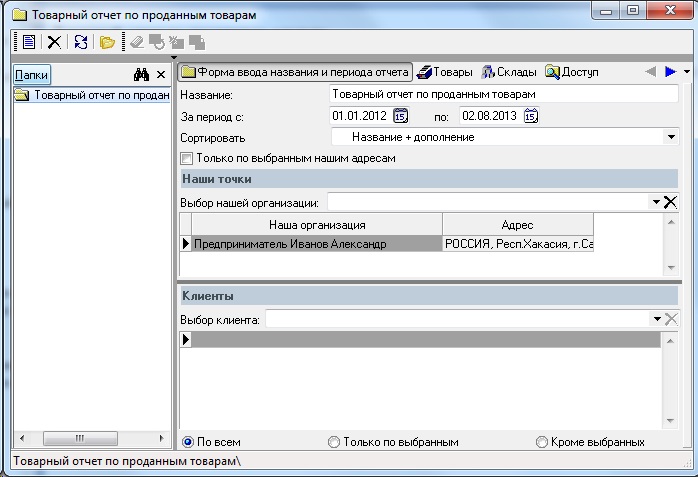Click the small toolbar expander arrow
Image resolution: width=698 pixels, height=477 pixels.
174,57
